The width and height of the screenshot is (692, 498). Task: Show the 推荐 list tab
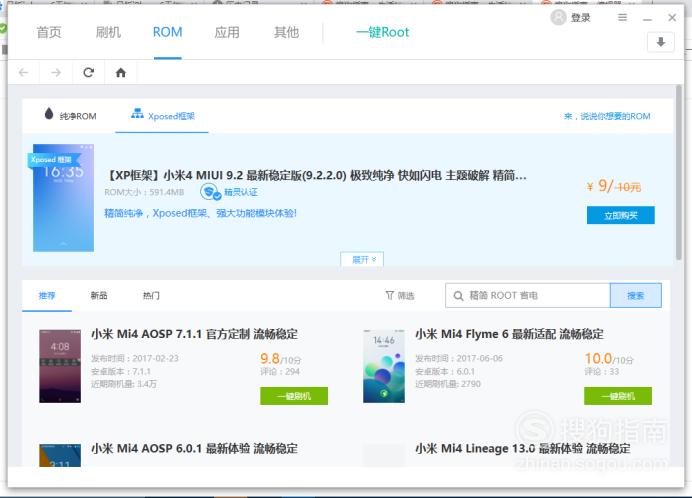47,295
